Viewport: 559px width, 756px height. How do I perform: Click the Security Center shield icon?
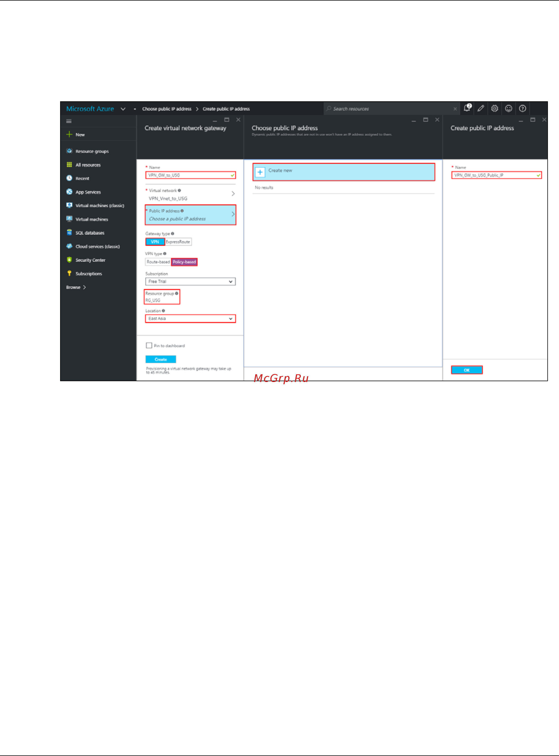point(69,260)
